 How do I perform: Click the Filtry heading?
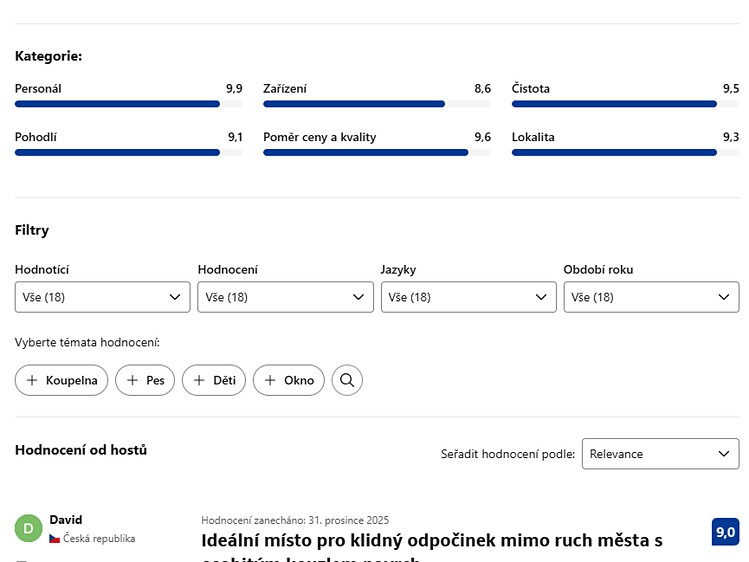(x=32, y=230)
